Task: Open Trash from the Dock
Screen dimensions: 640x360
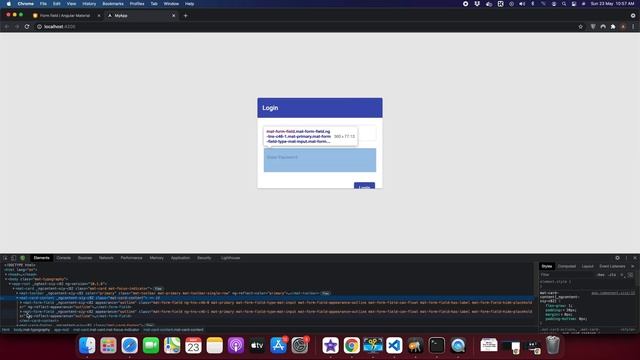Action: pyautogui.click(x=553, y=346)
